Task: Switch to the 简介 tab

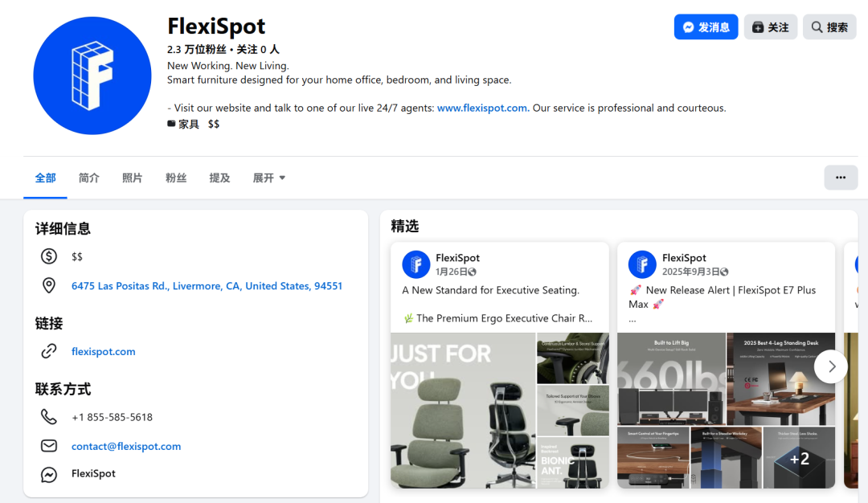Action: (x=89, y=178)
